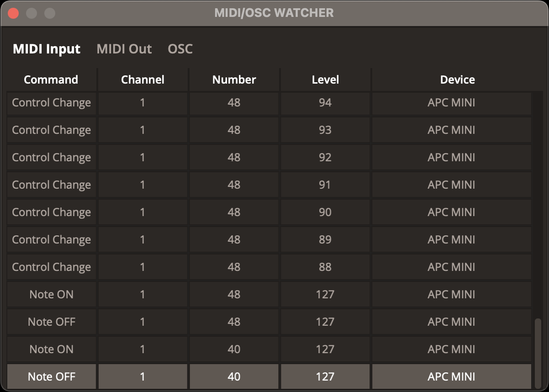
Task: Click the vertical scrollbar thumb
Action: [x=538, y=352]
